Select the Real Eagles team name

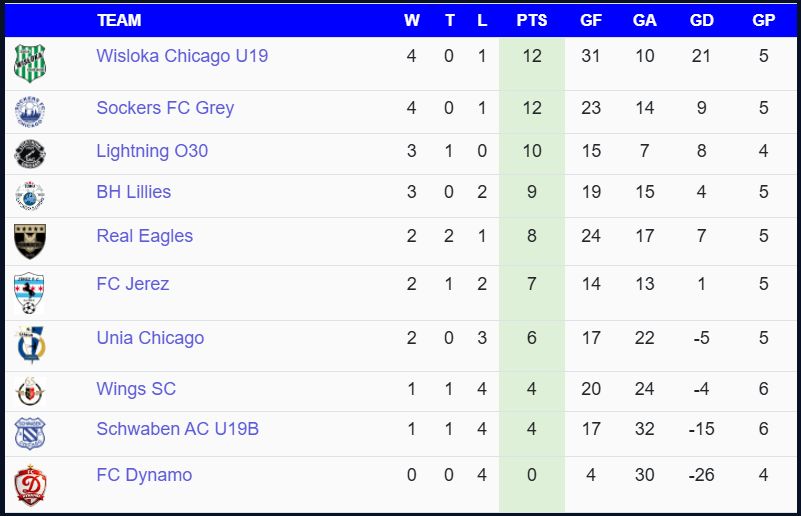pyautogui.click(x=144, y=236)
